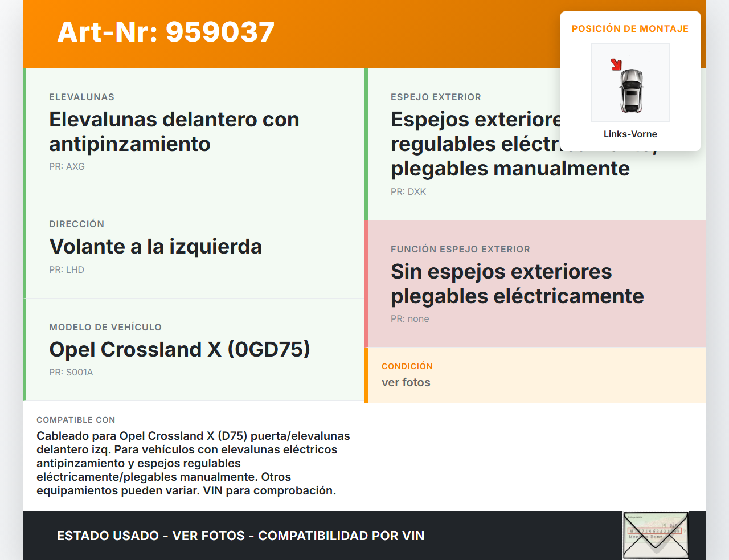Click the 'PR: DXK' code
729x560 pixels.
point(408,192)
